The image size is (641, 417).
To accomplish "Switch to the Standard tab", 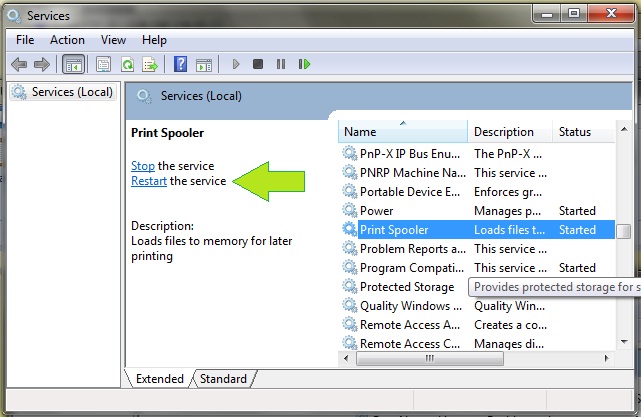I will (223, 379).
